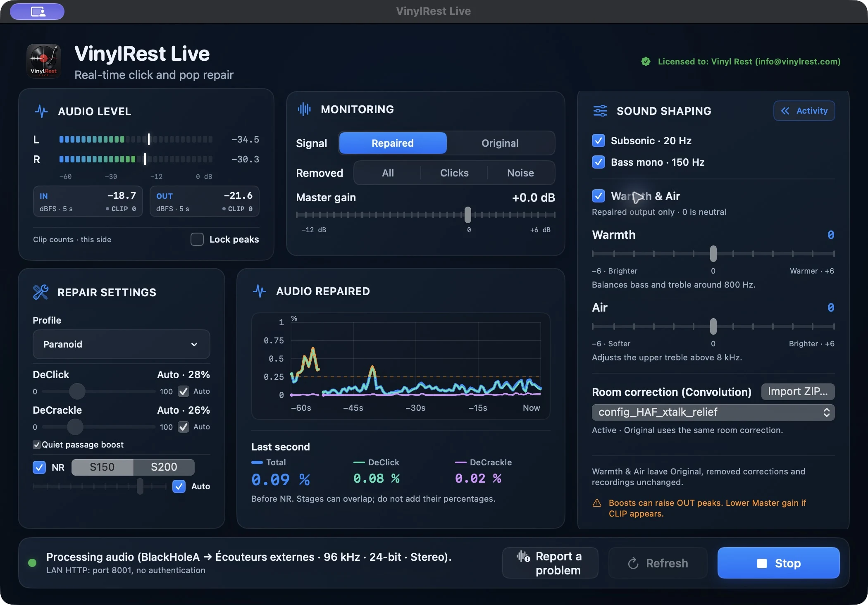
Task: Enable the Lock peaks checkbox
Action: (197, 239)
